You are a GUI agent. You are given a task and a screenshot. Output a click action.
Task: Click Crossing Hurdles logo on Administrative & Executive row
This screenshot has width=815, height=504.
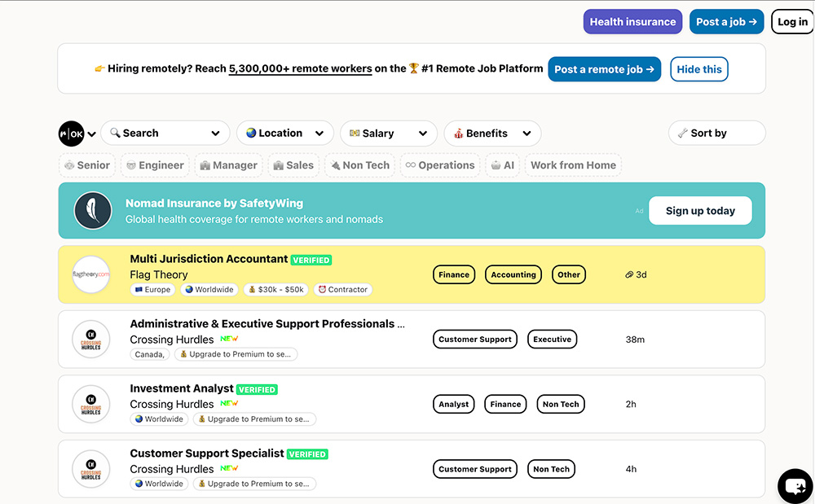(x=91, y=339)
